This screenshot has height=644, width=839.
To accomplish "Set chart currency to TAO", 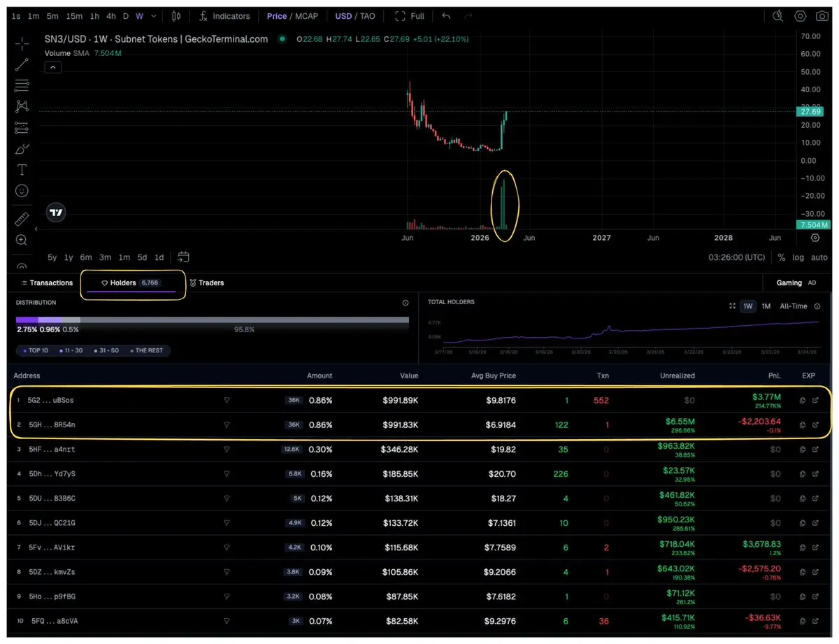I will 368,16.
